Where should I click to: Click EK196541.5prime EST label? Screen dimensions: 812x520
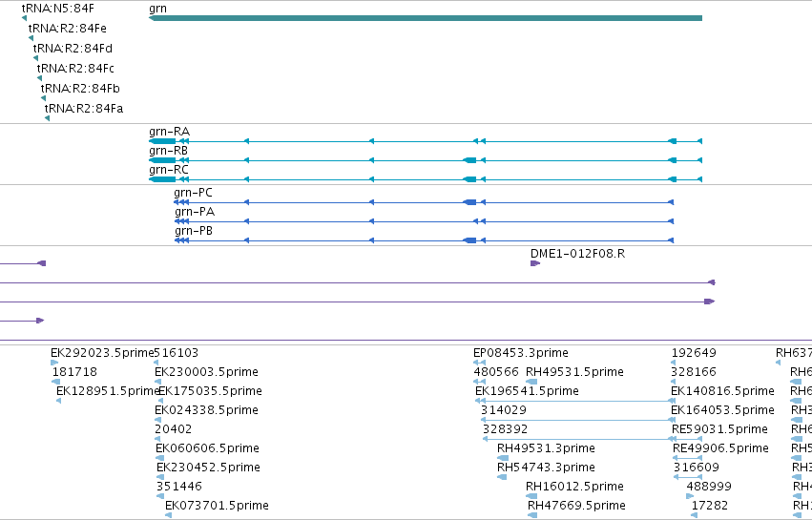(x=527, y=391)
